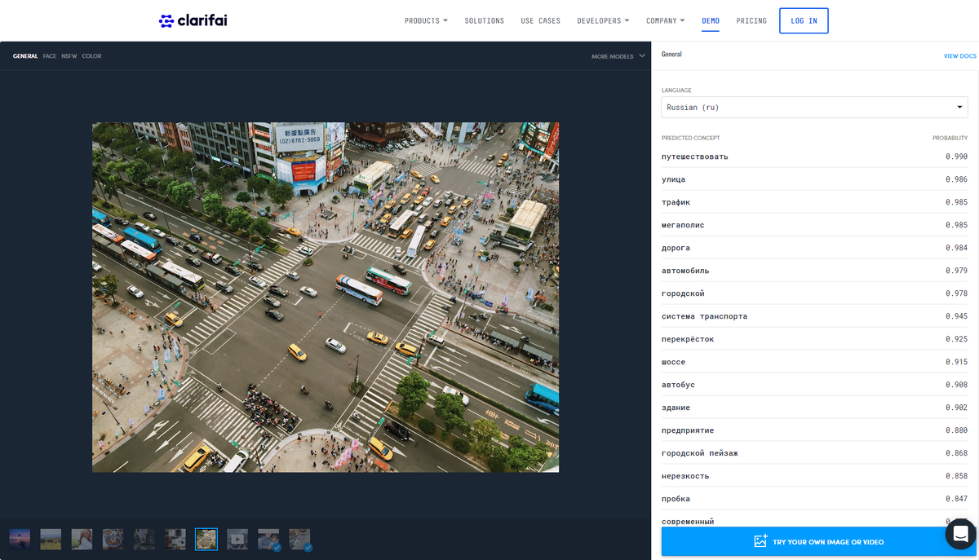Expand the More Models dropdown

point(618,56)
